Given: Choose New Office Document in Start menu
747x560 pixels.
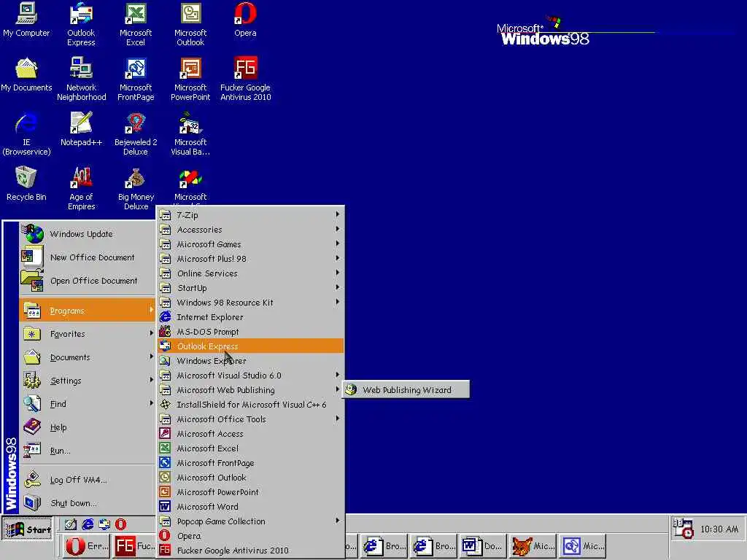Looking at the screenshot, I should point(88,257).
